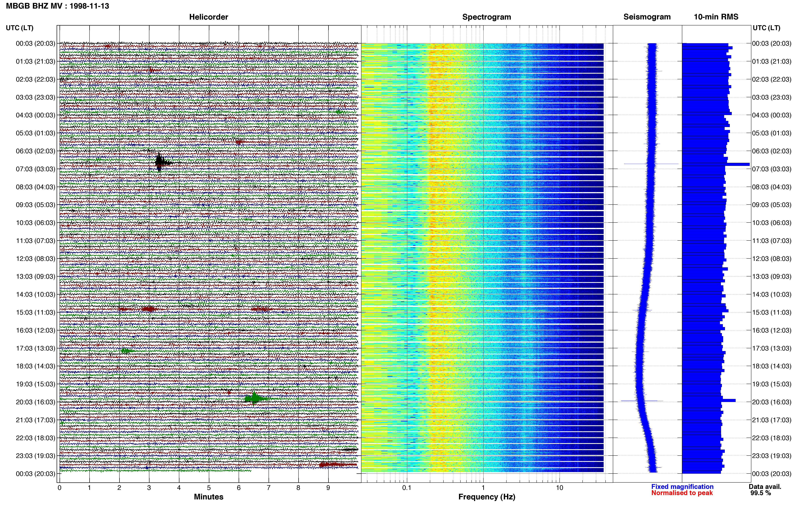Select the 10-min RMS panel heading
Screen dimensions: 812x508
pyautogui.click(x=716, y=17)
